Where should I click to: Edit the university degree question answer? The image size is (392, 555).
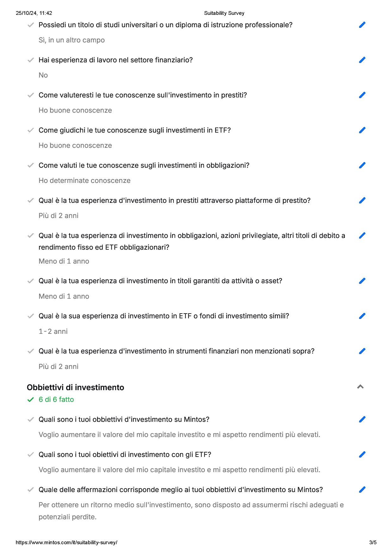362,25
